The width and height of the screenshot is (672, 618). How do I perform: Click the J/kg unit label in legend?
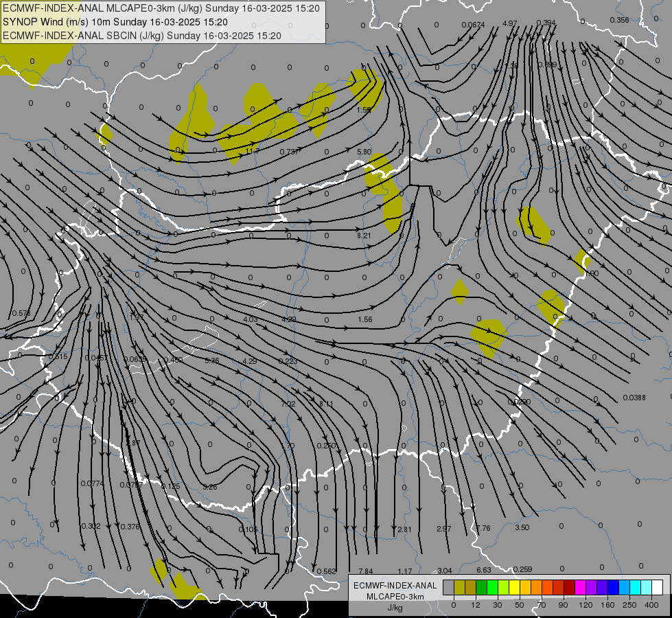(x=395, y=608)
